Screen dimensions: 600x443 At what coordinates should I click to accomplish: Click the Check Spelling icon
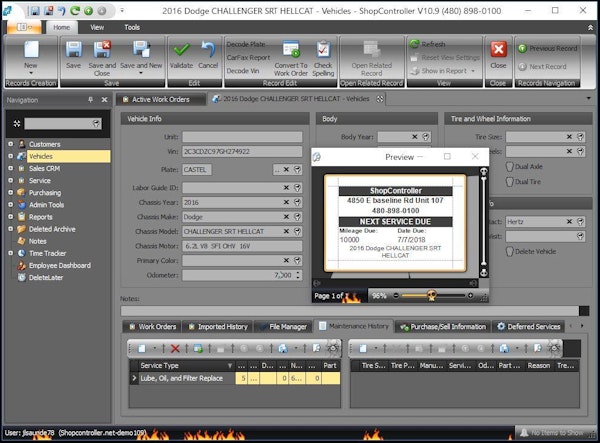(x=323, y=50)
